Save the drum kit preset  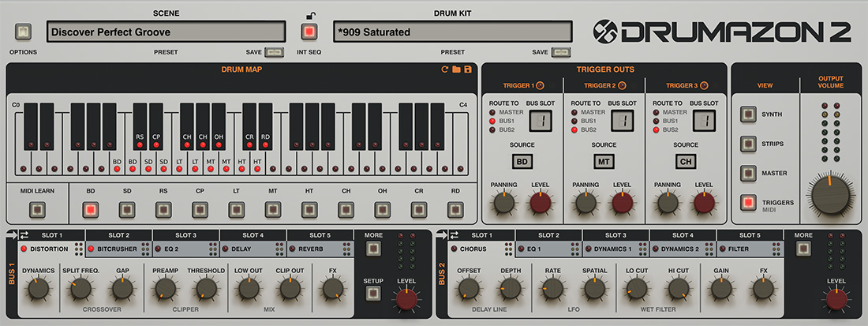click(x=561, y=53)
